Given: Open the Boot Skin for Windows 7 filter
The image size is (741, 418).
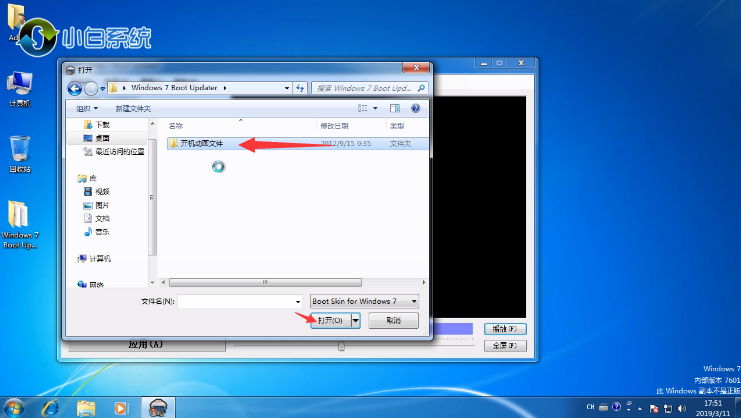Looking at the screenshot, I should [364, 301].
